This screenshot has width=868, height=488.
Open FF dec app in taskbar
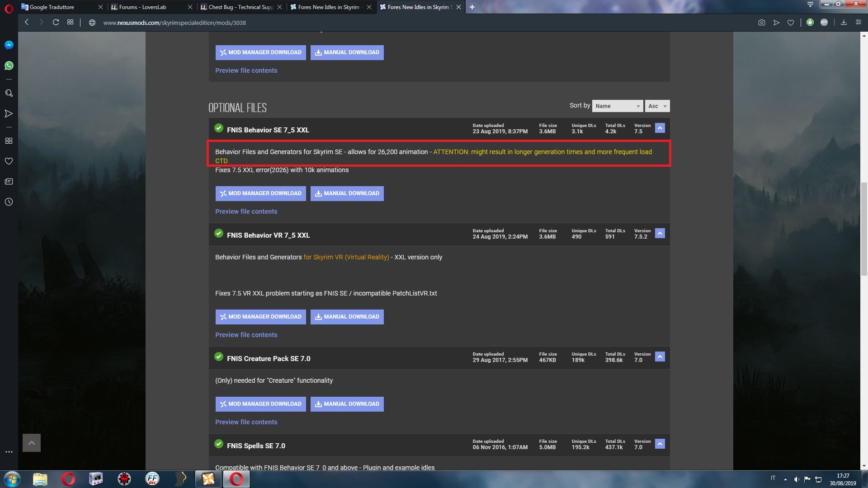152,479
